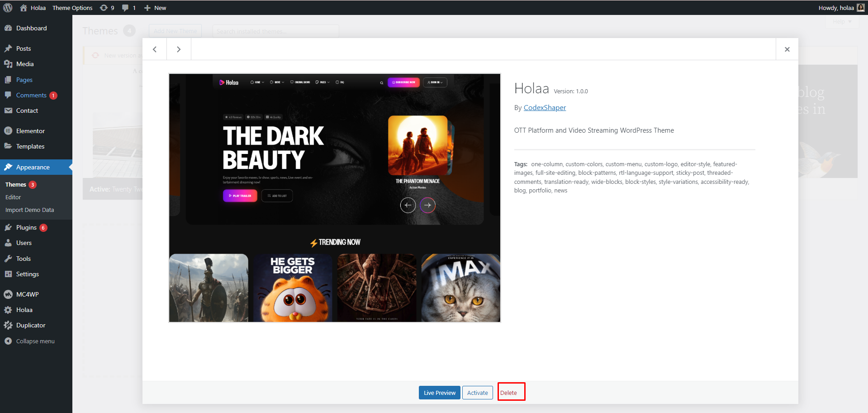Click the Holaa theme screenshot preview

(x=334, y=198)
